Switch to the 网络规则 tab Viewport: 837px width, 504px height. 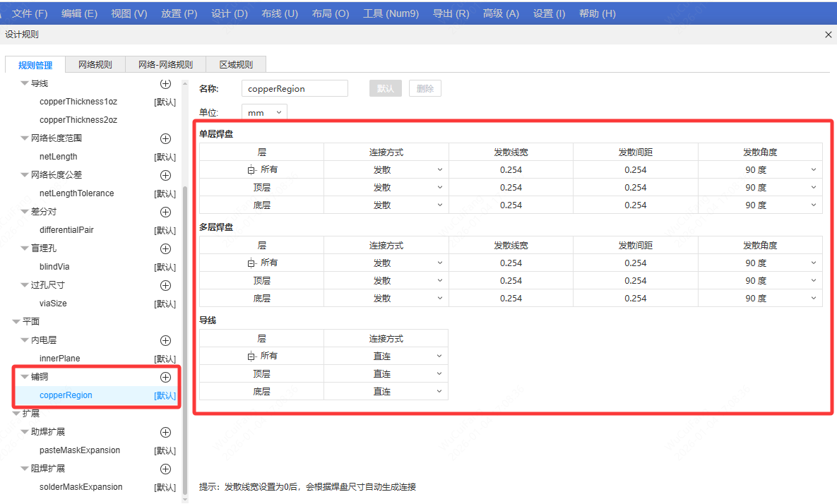pyautogui.click(x=95, y=65)
